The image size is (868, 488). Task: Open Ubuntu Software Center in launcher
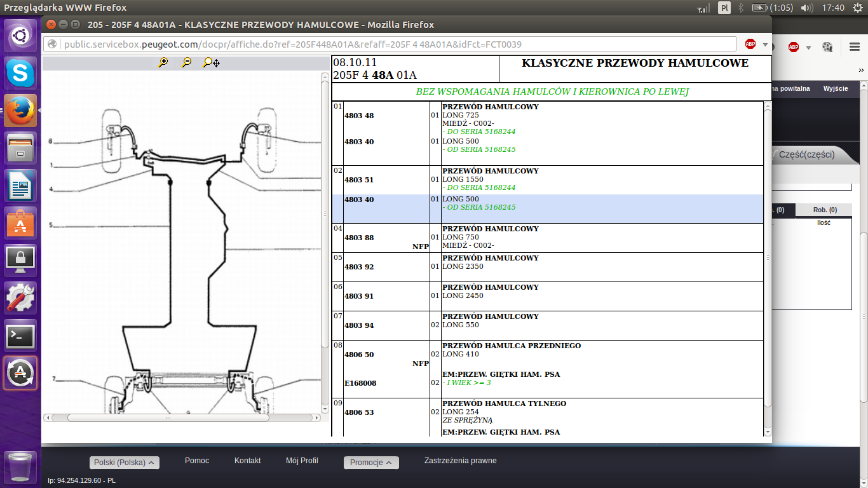tap(21, 224)
